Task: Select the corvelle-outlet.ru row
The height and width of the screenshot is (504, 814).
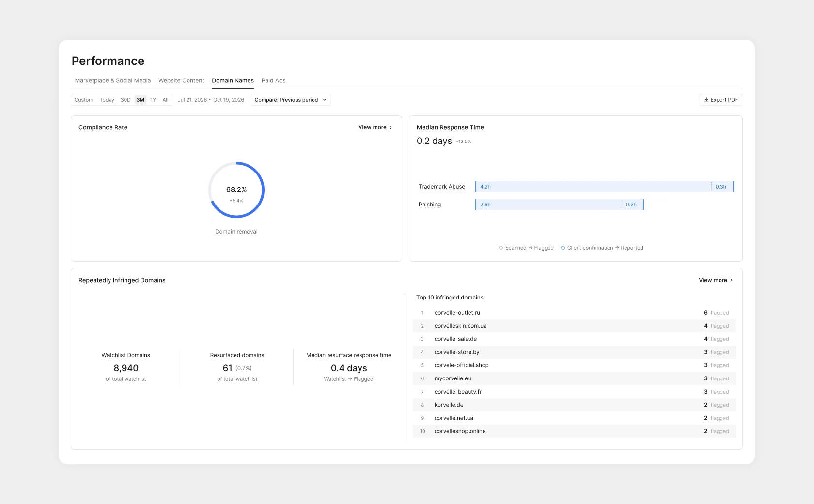Action: click(574, 313)
